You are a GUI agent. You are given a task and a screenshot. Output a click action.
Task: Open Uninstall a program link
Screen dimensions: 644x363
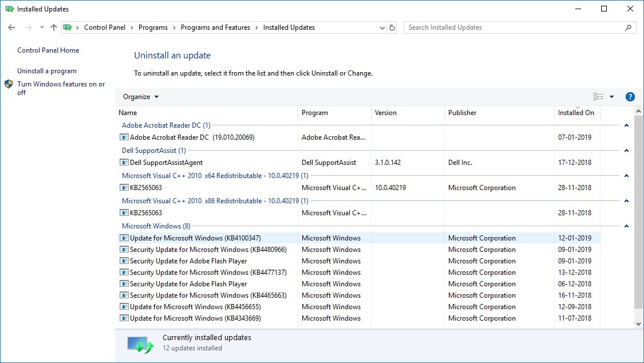(x=47, y=71)
